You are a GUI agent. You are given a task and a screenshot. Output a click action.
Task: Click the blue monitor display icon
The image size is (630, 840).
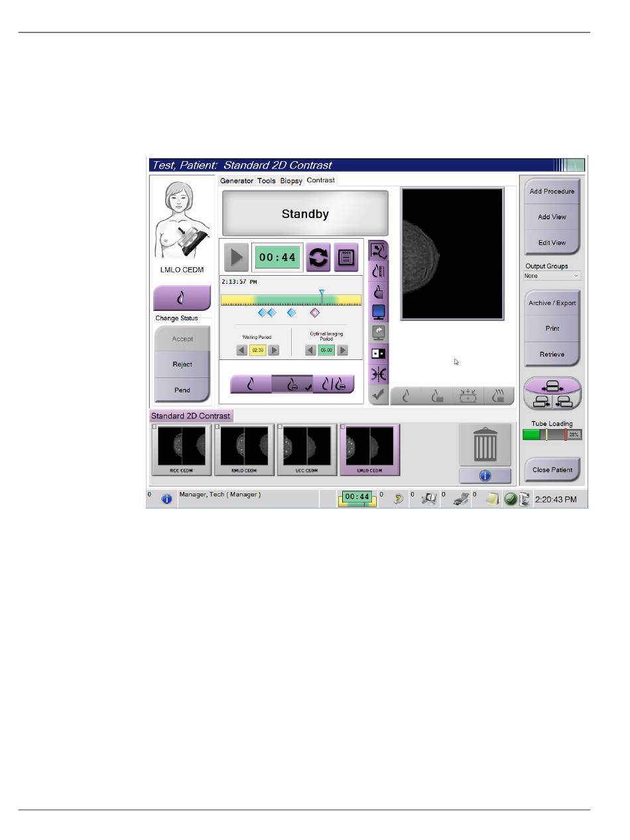[x=379, y=312]
